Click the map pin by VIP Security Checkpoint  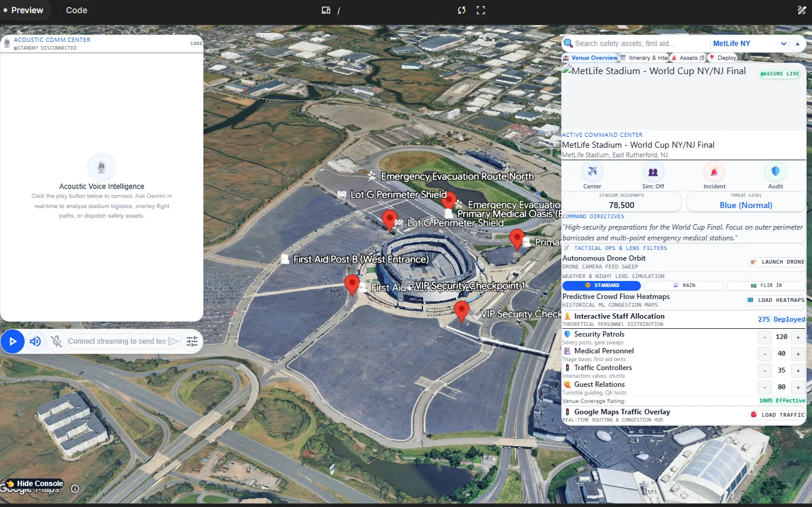[x=461, y=311]
